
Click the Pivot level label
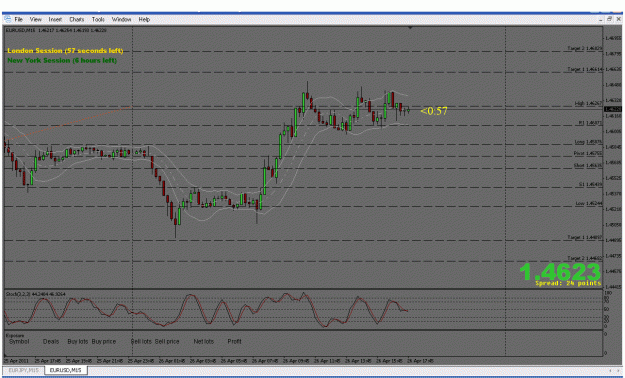click(x=588, y=153)
